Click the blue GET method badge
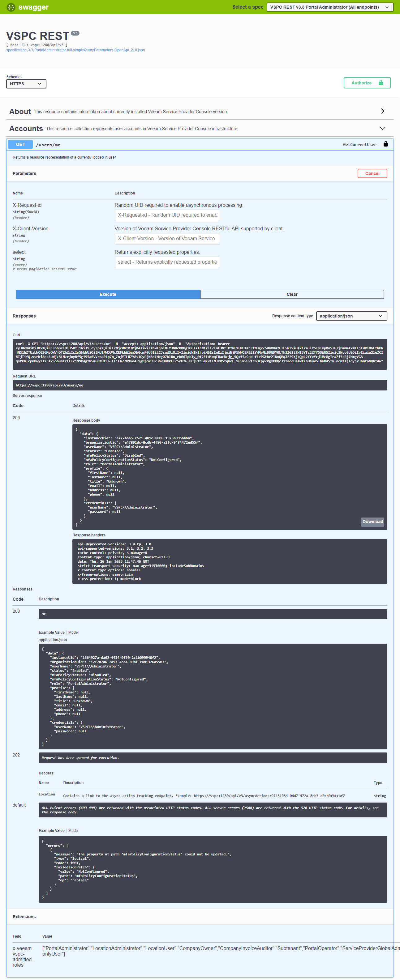The image size is (400, 980). tap(20, 145)
